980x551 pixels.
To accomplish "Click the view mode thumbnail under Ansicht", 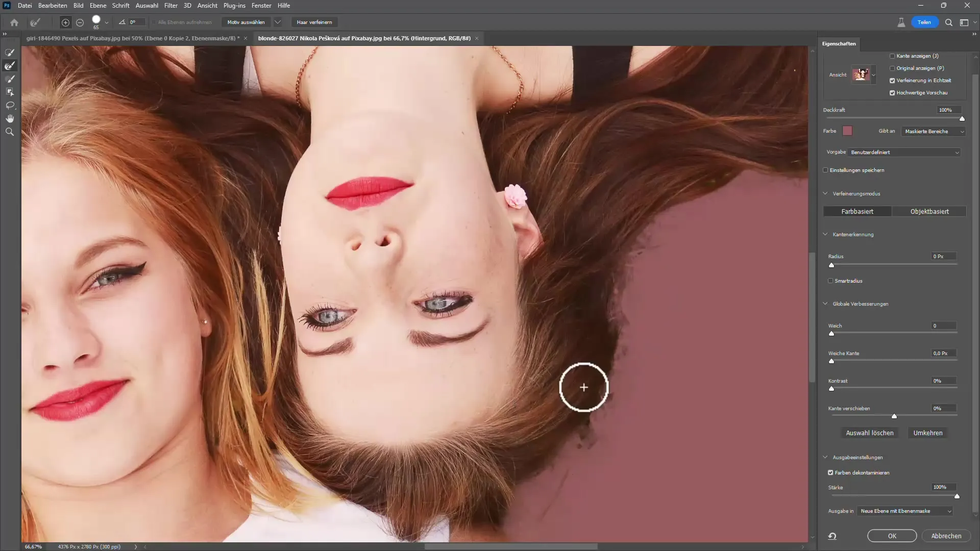I will (x=861, y=74).
